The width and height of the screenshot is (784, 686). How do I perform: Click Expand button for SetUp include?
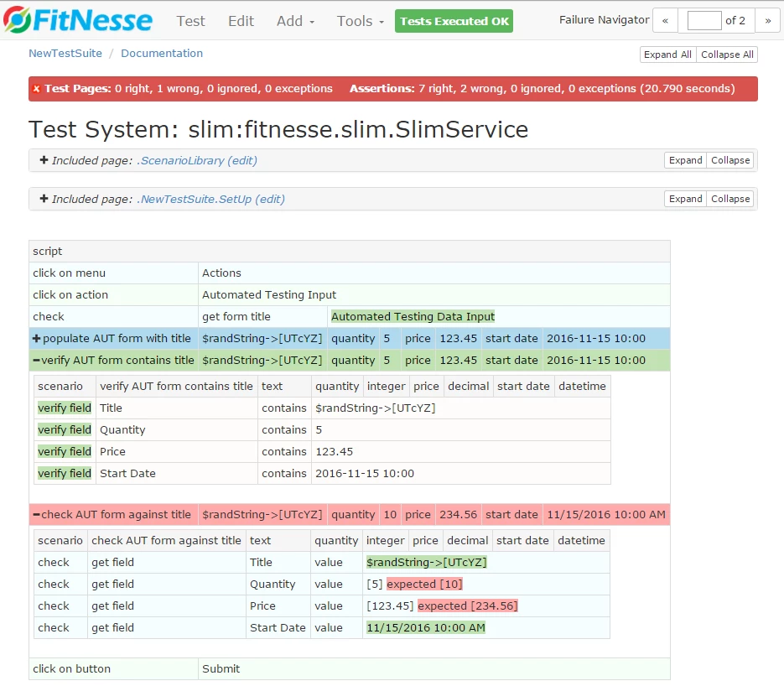(x=686, y=199)
